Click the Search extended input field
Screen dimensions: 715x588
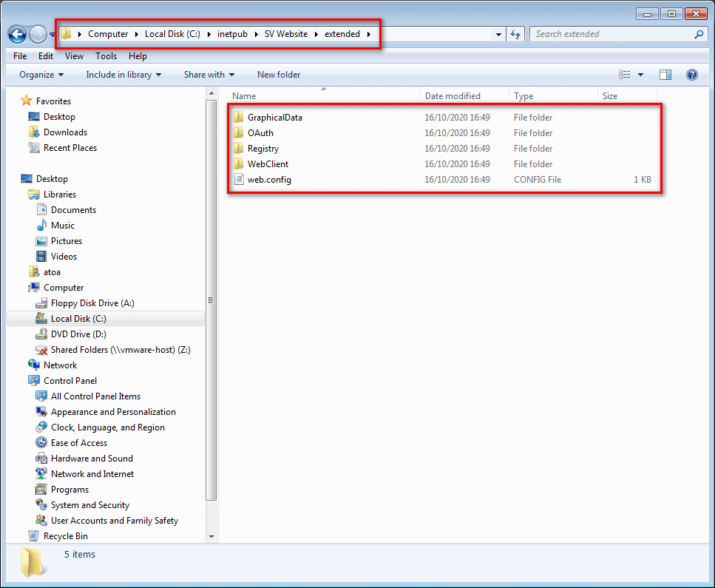point(610,34)
